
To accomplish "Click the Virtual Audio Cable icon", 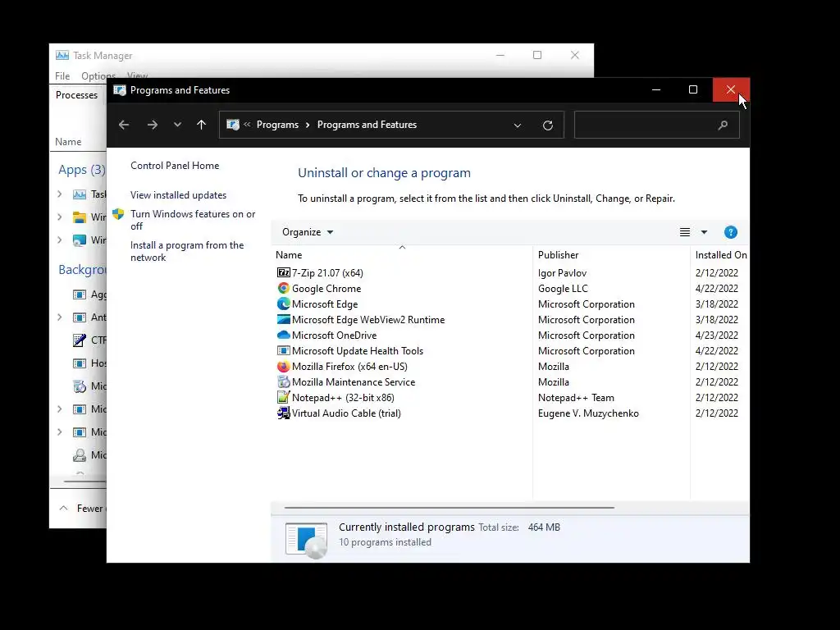I will coord(283,413).
